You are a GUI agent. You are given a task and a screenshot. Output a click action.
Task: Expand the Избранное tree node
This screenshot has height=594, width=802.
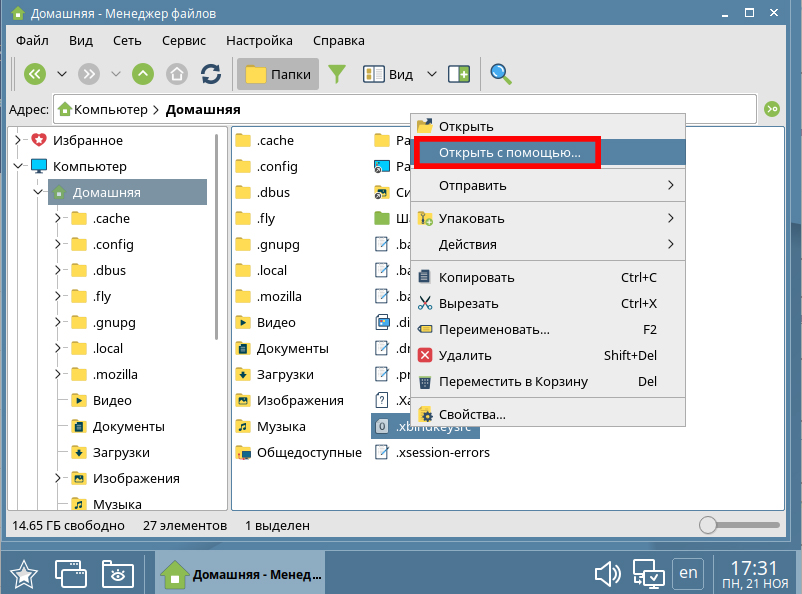(18, 140)
